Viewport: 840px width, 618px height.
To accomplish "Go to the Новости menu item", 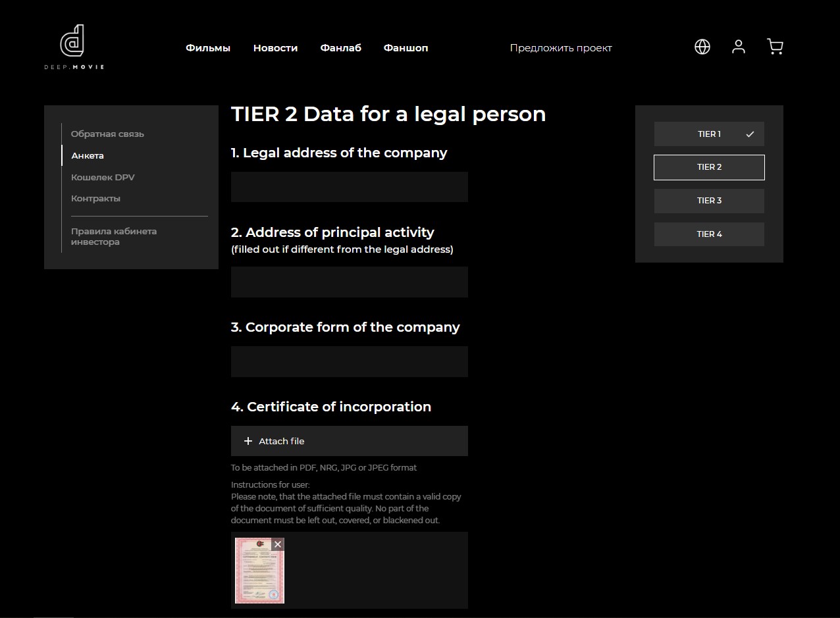I will pyautogui.click(x=275, y=48).
